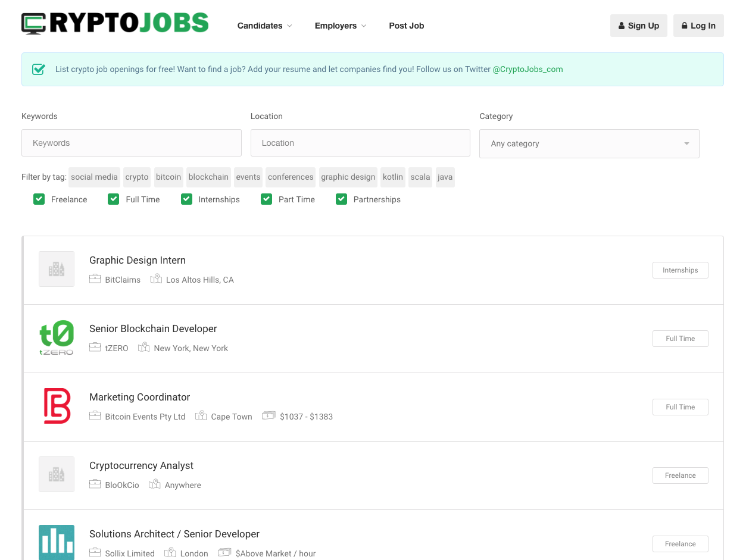This screenshot has width=746, height=560.
Task: Click the location pin icon beside Cape Town
Action: tap(201, 415)
